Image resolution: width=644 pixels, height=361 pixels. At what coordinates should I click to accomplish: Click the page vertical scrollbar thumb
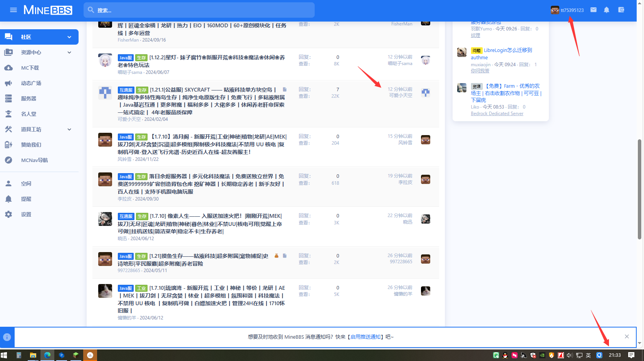pos(640,189)
